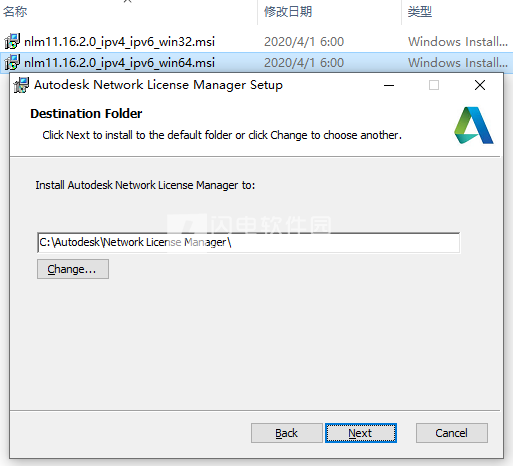Click the win64.msi installer file icon

[x=12, y=62]
